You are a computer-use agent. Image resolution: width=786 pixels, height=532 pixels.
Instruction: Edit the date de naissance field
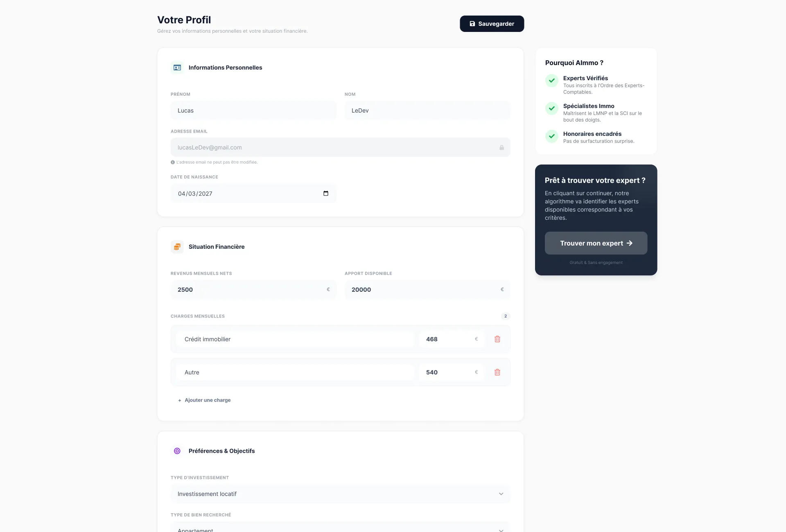pyautogui.click(x=253, y=194)
